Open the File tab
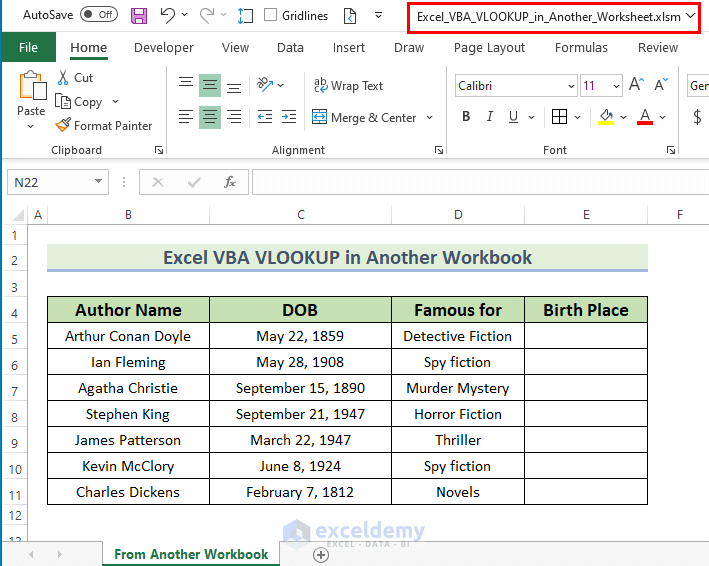Screen dimensions: 709x566 (28, 47)
